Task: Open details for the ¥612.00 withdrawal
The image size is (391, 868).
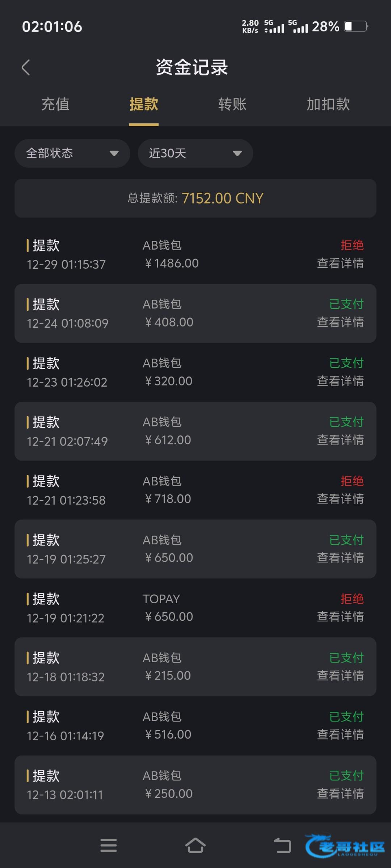Action: (340, 440)
